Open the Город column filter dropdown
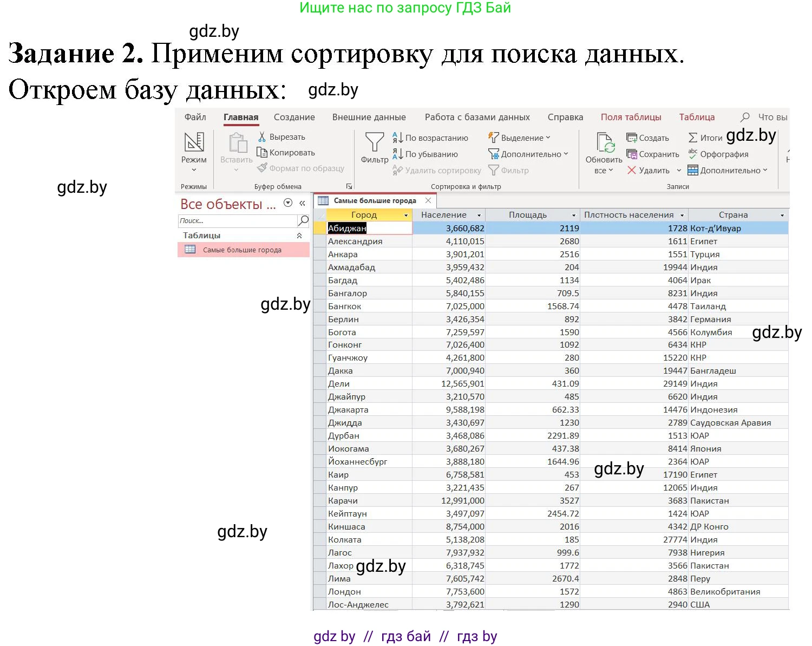812x646 pixels. tap(406, 214)
